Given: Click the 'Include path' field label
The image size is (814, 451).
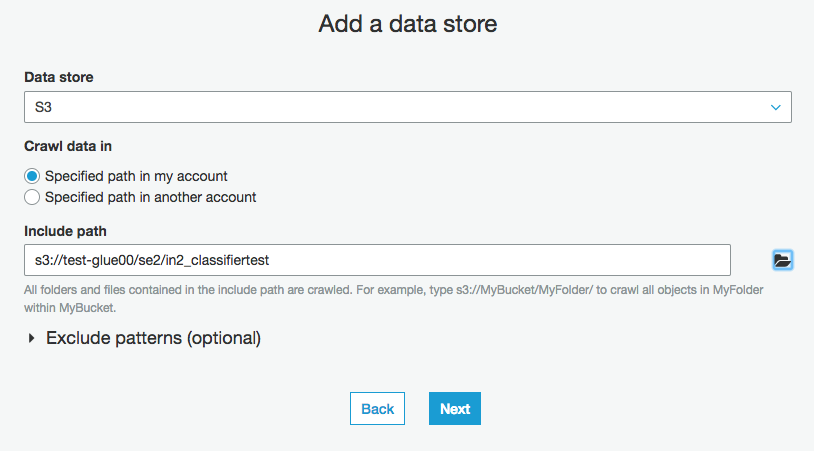Looking at the screenshot, I should (65, 231).
